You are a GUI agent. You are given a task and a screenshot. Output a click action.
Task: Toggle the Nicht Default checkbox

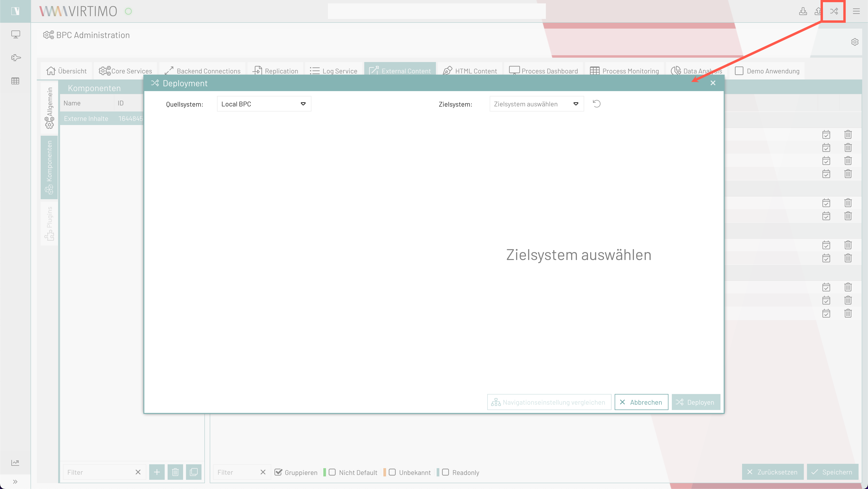coord(332,472)
